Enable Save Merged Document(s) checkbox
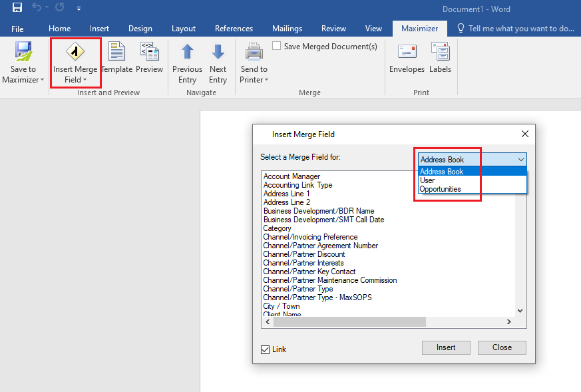This screenshot has height=392, width=581. tap(276, 46)
